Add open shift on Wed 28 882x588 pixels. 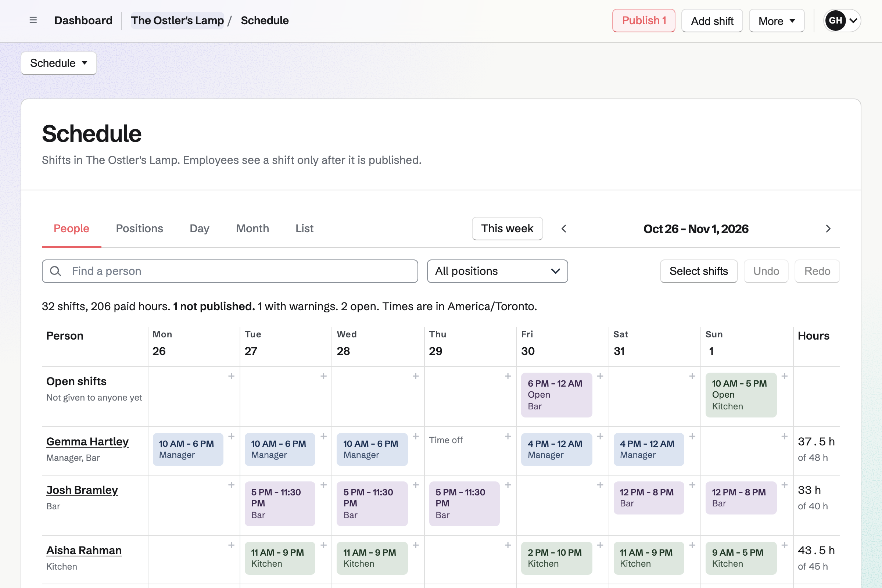click(416, 376)
